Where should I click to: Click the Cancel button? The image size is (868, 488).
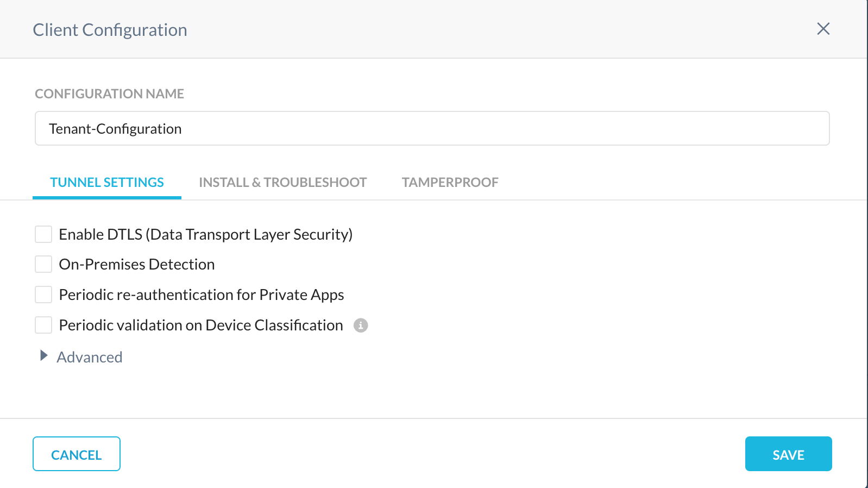pos(77,454)
